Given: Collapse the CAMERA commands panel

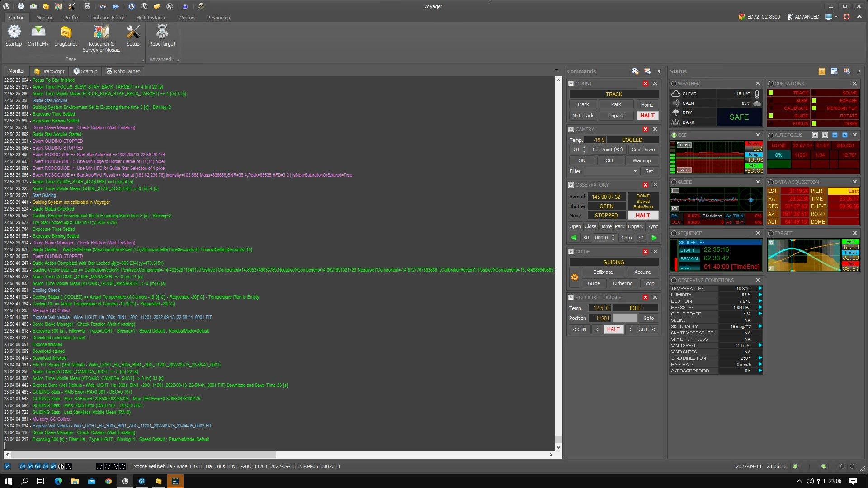Looking at the screenshot, I should tap(571, 129).
